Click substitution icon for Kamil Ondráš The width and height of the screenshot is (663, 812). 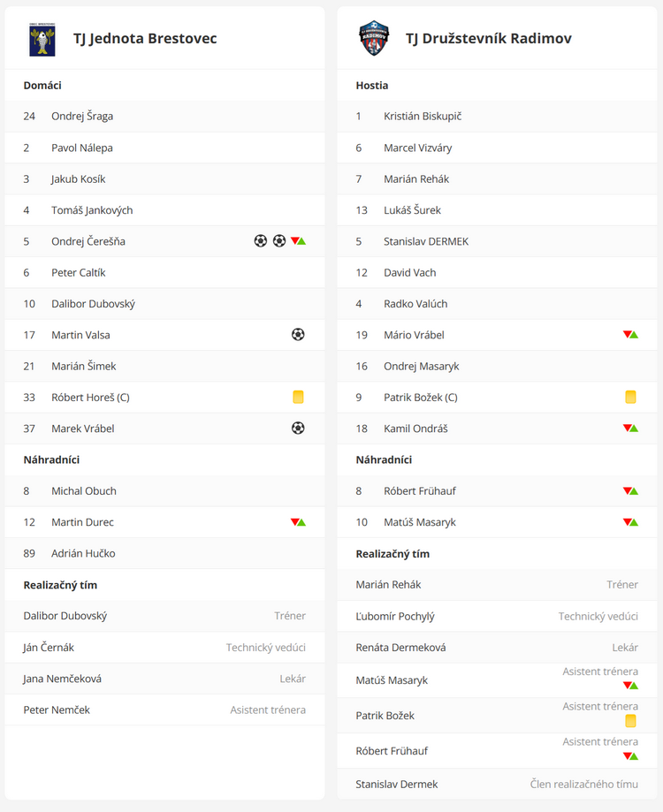tap(630, 429)
